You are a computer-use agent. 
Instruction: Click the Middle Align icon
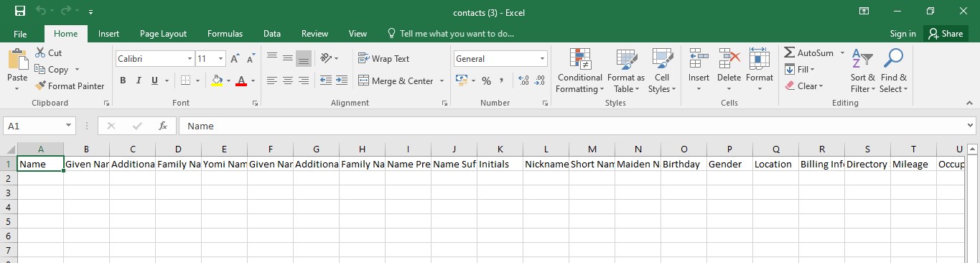click(288, 58)
